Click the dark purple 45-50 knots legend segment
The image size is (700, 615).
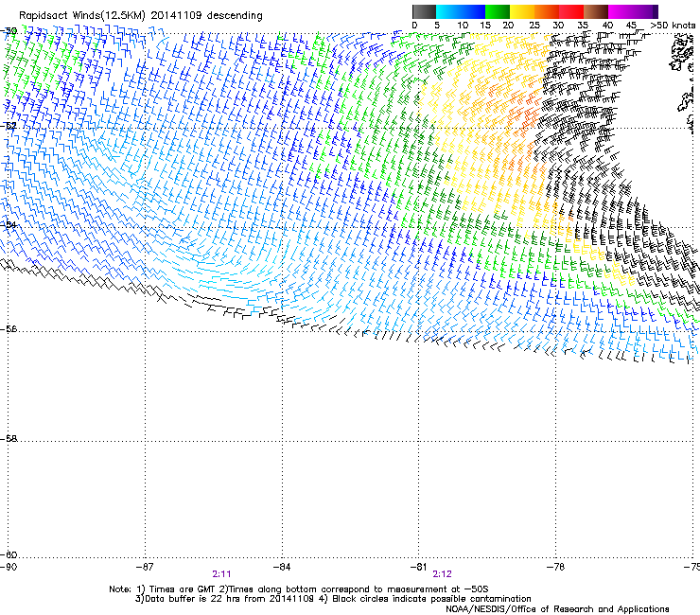pyautogui.click(x=645, y=11)
